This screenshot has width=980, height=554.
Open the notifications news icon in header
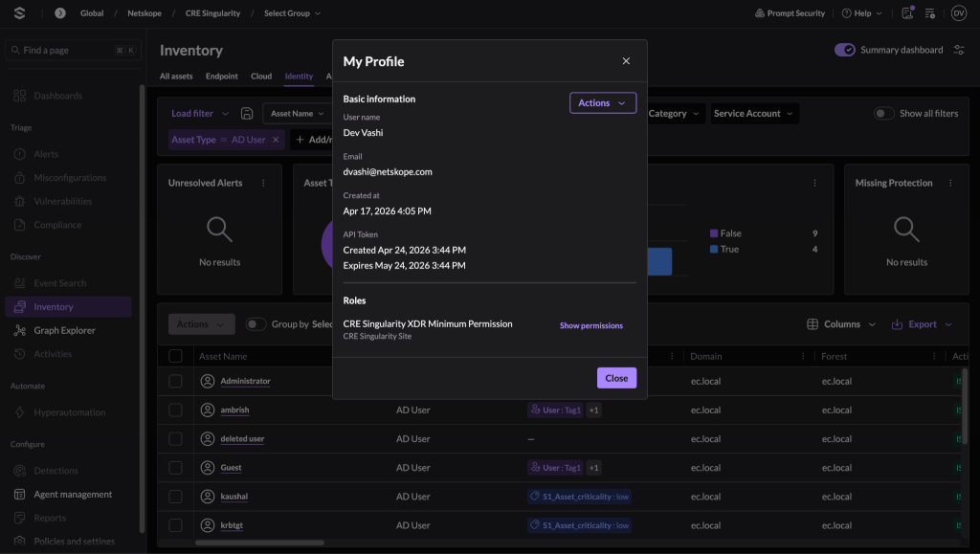pyautogui.click(x=907, y=13)
